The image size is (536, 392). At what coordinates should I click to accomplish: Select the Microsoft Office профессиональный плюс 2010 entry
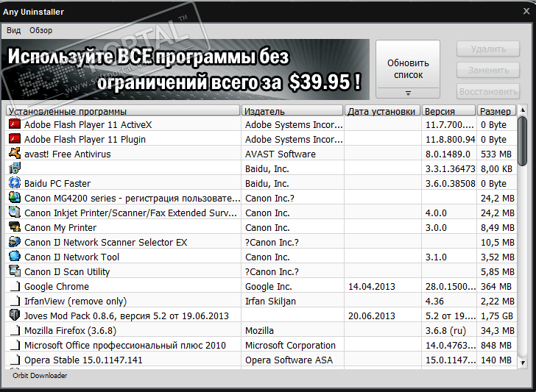coord(124,345)
